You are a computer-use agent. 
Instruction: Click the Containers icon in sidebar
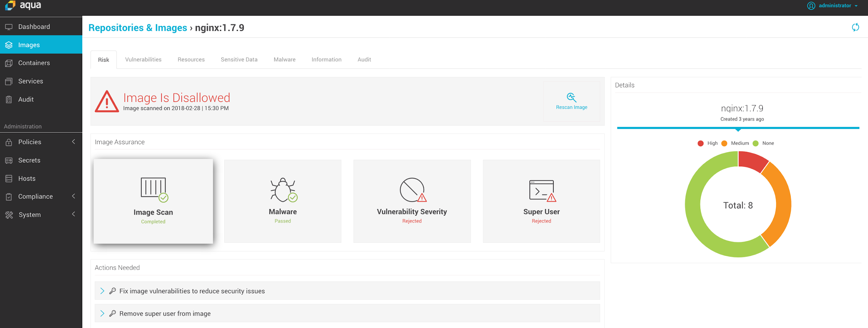(x=9, y=63)
